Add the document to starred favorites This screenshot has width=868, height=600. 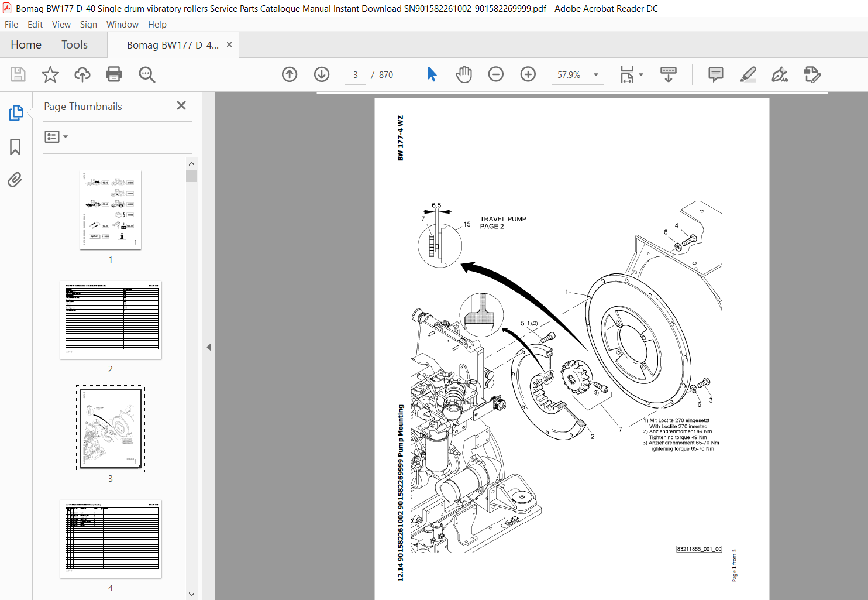(50, 74)
